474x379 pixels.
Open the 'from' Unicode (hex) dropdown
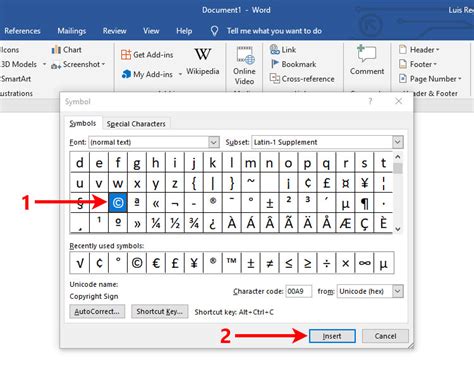tap(397, 291)
